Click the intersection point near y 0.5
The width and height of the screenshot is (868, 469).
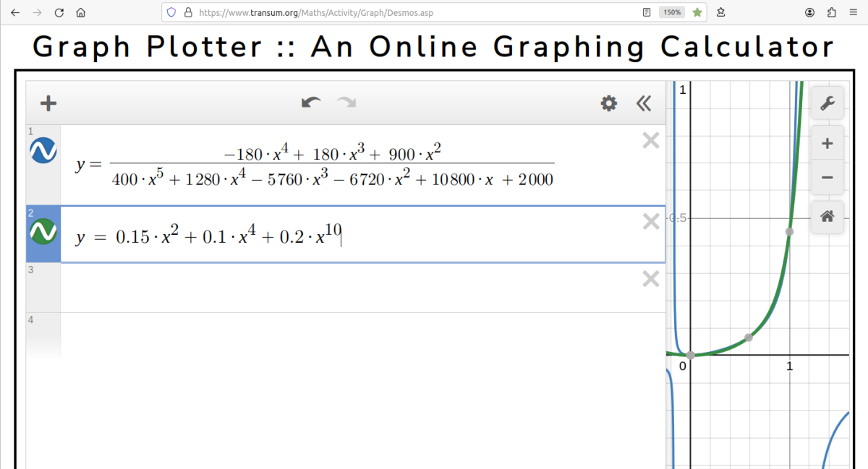tap(789, 231)
